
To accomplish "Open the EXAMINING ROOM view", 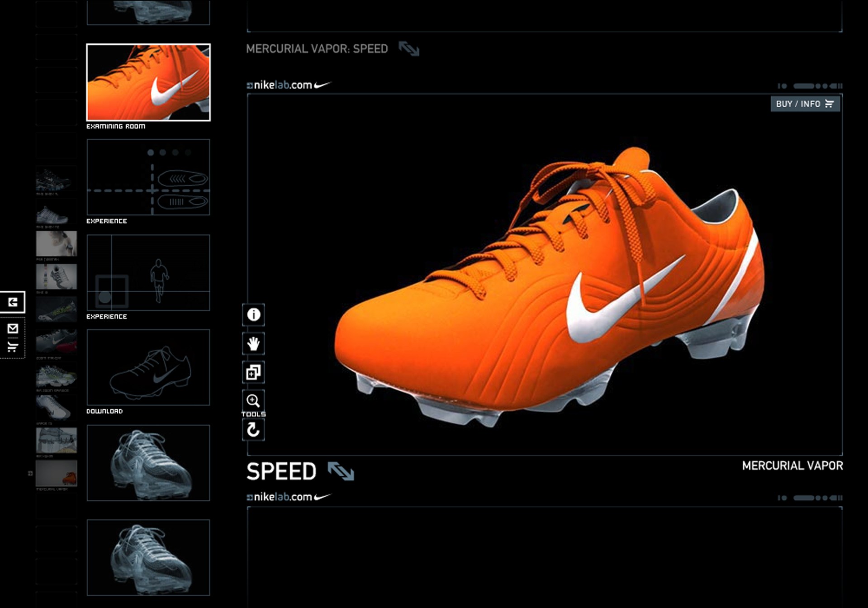I will pos(149,81).
